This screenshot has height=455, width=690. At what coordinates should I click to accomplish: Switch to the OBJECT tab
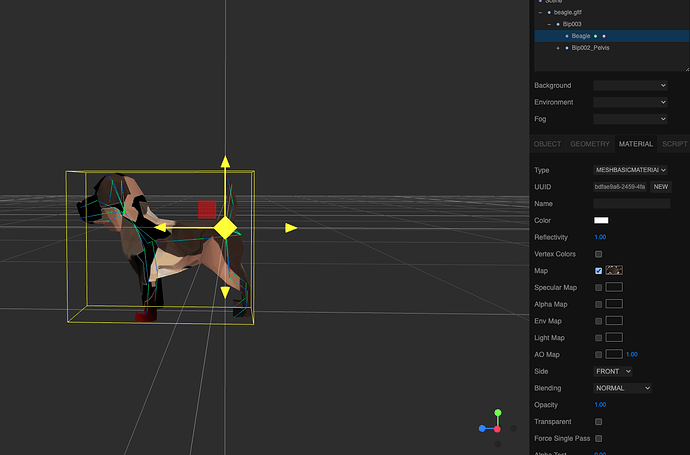547,144
